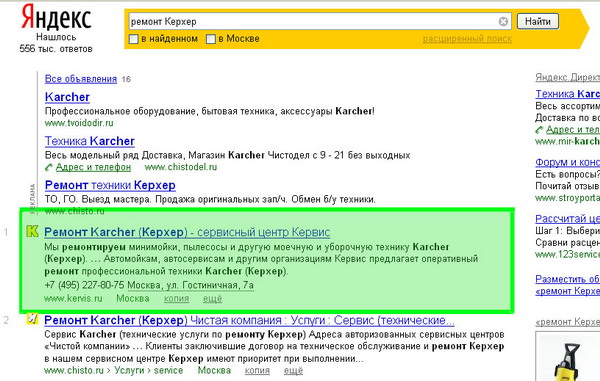Click the Karcher pressure washer image
Screen dimensions: 600x381
[569, 357]
